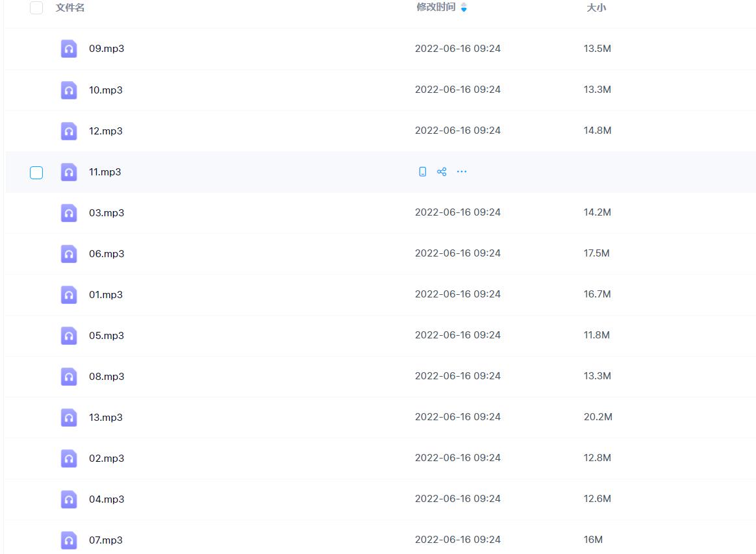Click the 修改时间 column header label
Screen dimensions: 756x554
[436, 8]
